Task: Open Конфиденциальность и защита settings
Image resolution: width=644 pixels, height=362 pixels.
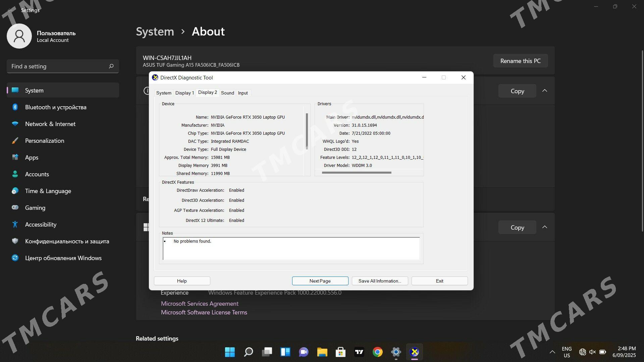Action: click(63, 241)
